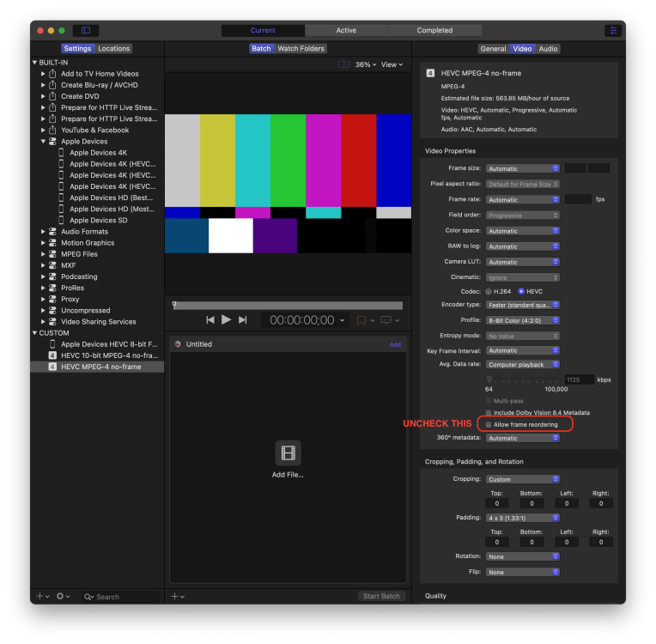Expand the MPEG Files group
Image resolution: width=656 pixels, height=644 pixels.
[43, 254]
